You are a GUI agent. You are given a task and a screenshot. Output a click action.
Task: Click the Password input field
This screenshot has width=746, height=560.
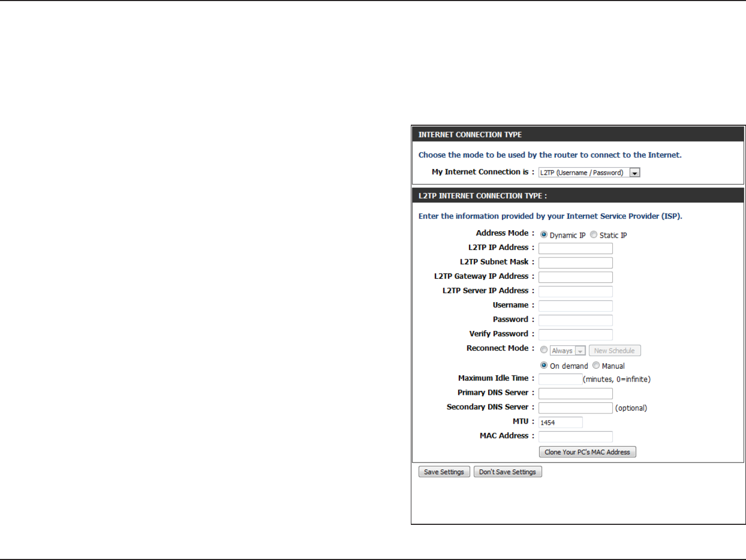(575, 320)
